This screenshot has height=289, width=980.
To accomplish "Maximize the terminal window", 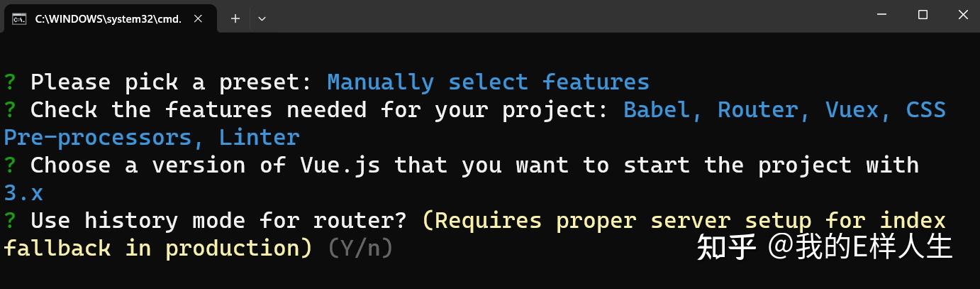I will 923,15.
